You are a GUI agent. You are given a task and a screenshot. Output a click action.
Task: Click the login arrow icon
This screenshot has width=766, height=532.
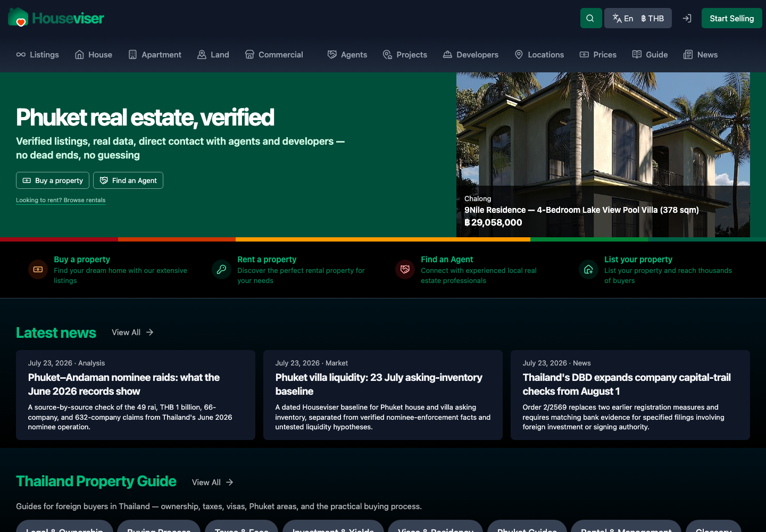point(687,18)
